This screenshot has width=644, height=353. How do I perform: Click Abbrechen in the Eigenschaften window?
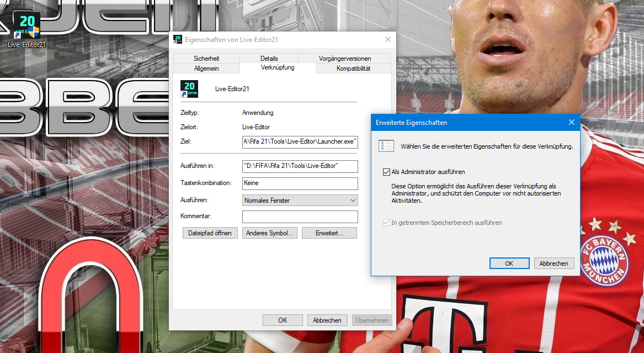(x=327, y=320)
